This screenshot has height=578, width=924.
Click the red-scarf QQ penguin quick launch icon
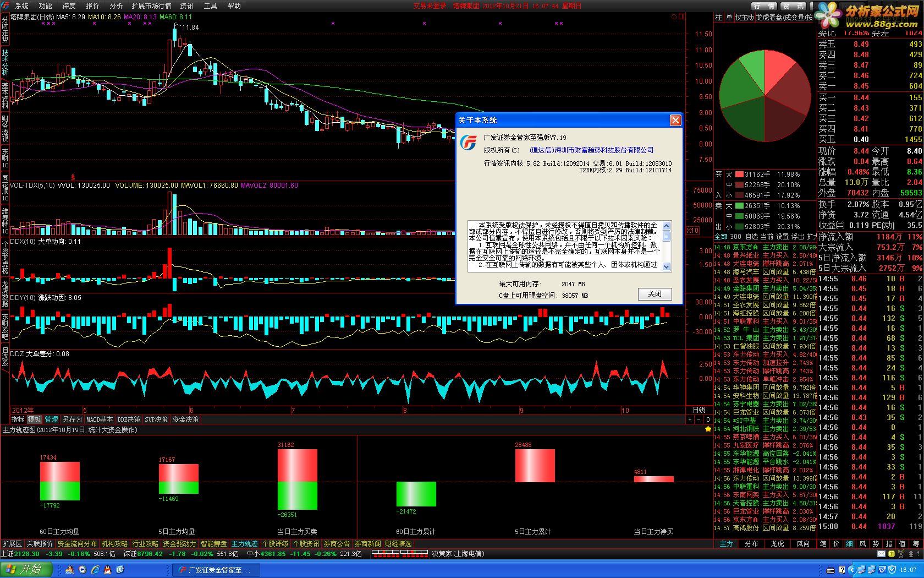pos(108,569)
